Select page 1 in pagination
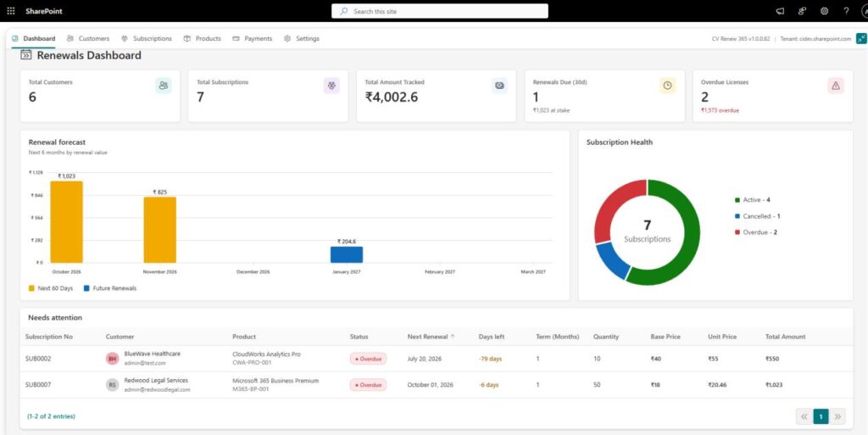868x435 pixels. (x=821, y=416)
